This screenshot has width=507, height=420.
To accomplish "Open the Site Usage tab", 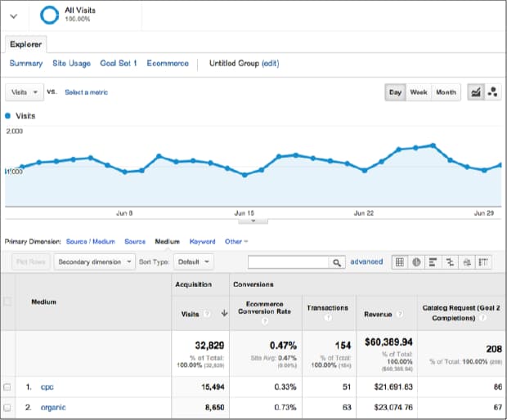I will click(71, 63).
